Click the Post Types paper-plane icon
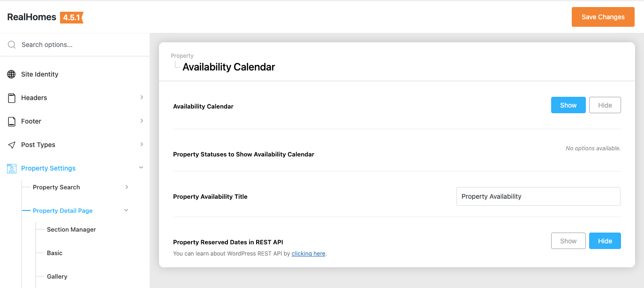Viewport: 644px width, 288px height. click(x=12, y=145)
